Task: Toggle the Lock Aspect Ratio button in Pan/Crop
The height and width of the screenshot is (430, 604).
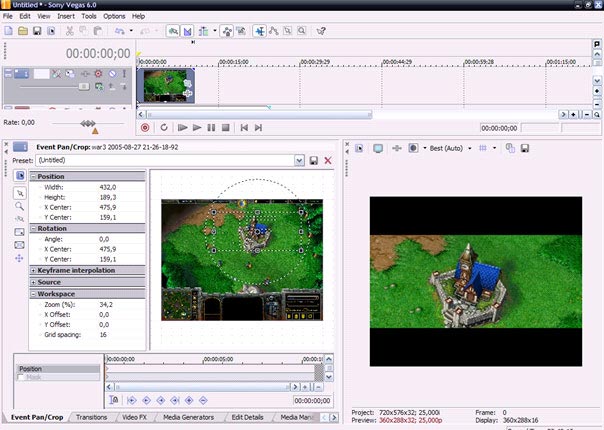Action: [x=20, y=232]
